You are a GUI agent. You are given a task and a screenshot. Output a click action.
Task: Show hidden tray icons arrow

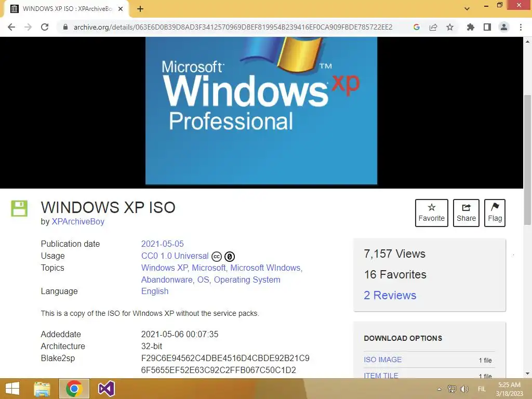coord(440,389)
